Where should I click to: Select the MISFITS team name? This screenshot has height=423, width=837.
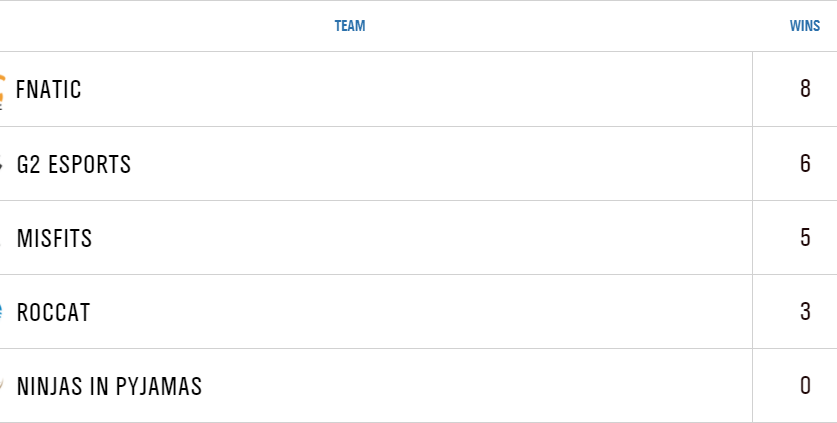pos(55,238)
